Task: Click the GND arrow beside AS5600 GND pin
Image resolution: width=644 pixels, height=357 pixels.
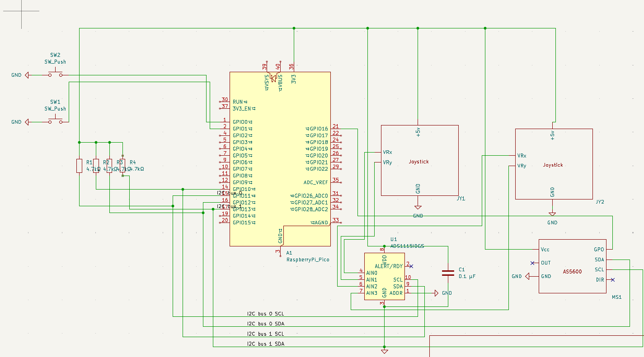Action: click(528, 276)
